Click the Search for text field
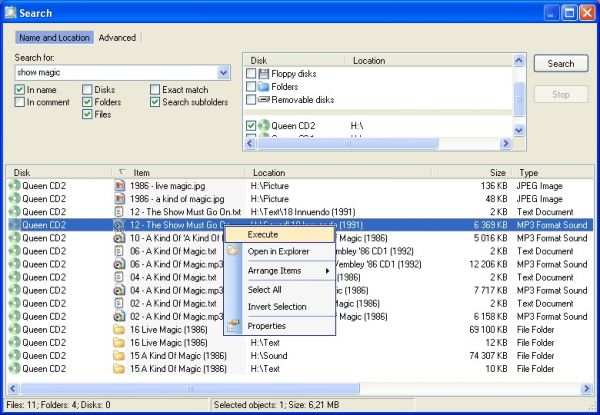 pos(116,72)
